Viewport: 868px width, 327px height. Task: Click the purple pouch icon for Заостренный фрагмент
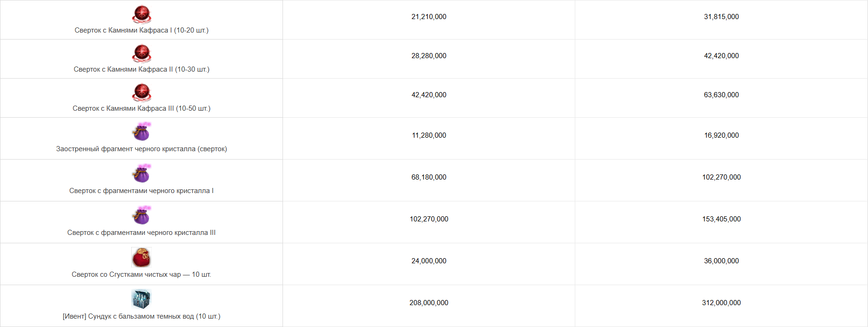pos(141,132)
